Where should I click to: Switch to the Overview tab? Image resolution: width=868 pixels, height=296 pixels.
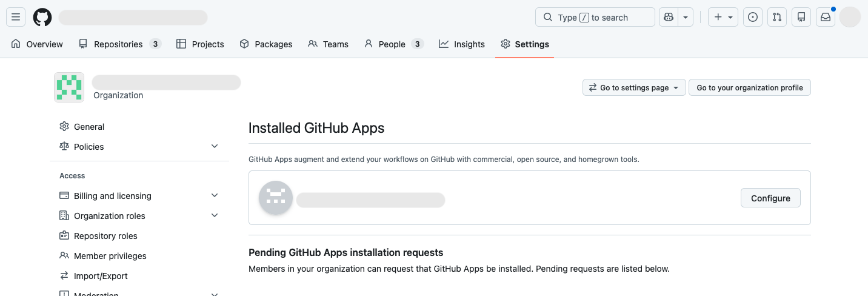click(x=37, y=44)
